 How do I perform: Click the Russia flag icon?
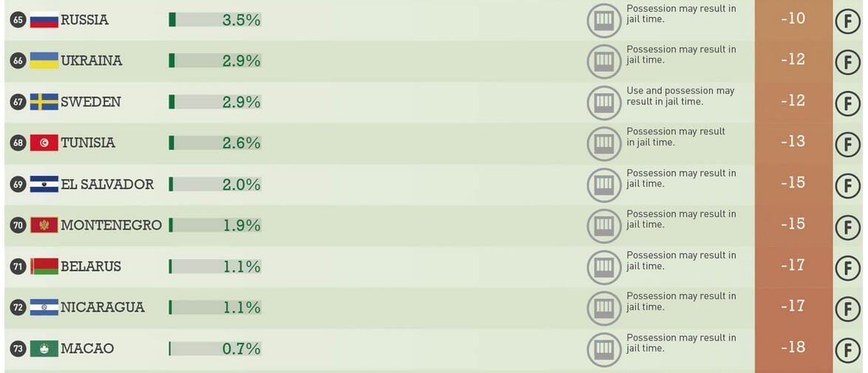click(44, 20)
